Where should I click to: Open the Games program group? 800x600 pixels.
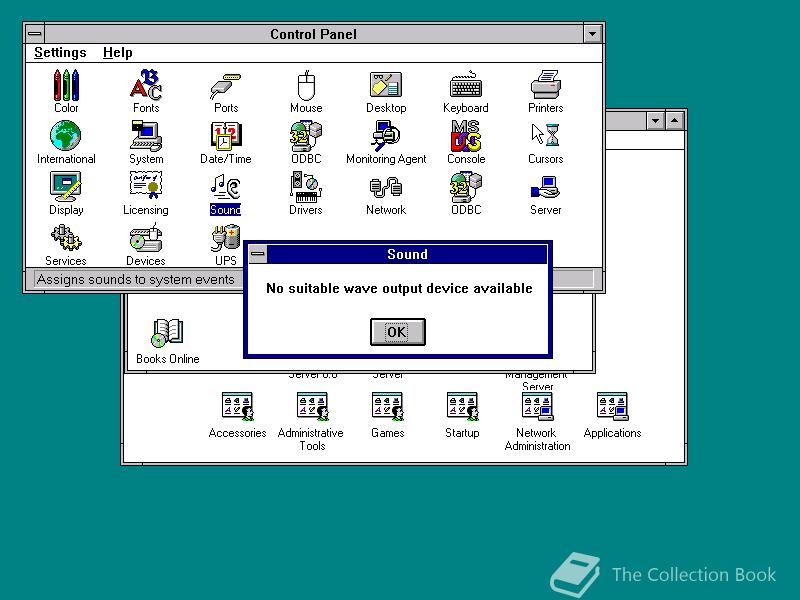click(388, 414)
